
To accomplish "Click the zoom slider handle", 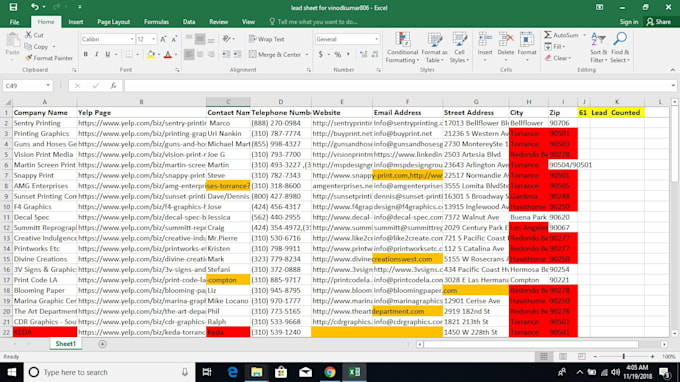I will tap(624, 356).
